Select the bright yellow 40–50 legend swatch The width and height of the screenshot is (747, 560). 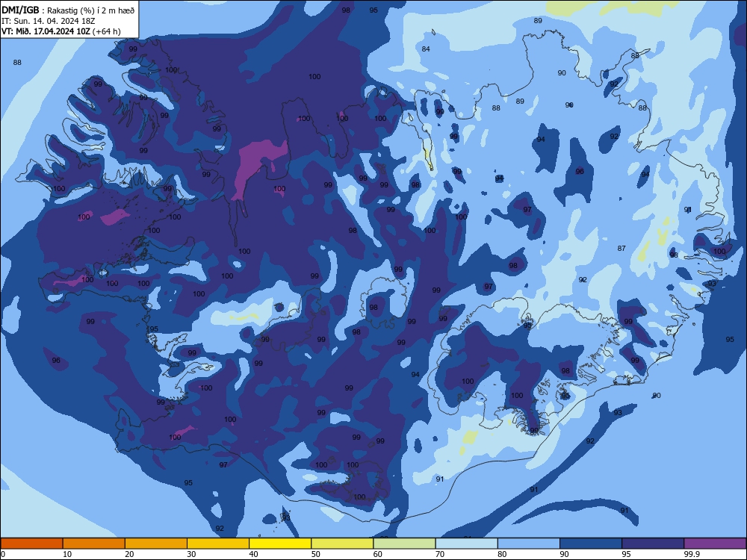coord(280,544)
